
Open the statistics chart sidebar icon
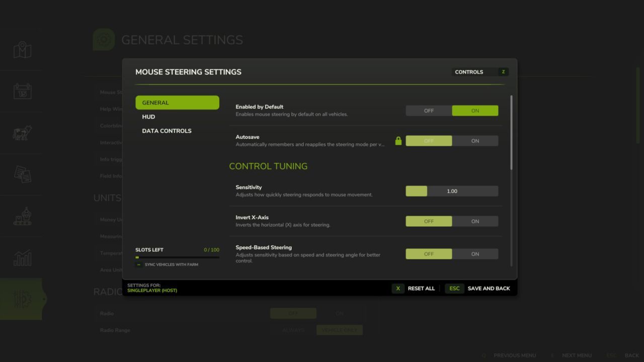[22, 257]
